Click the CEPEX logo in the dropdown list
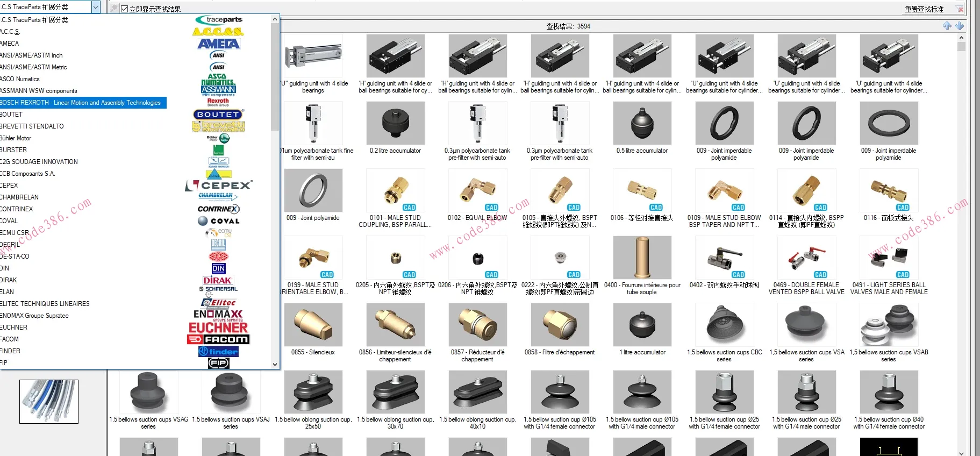The width and height of the screenshot is (980, 456). coord(219,186)
